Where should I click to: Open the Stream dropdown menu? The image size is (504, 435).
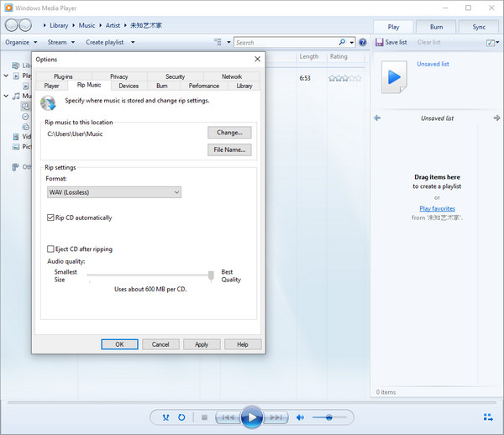[61, 42]
